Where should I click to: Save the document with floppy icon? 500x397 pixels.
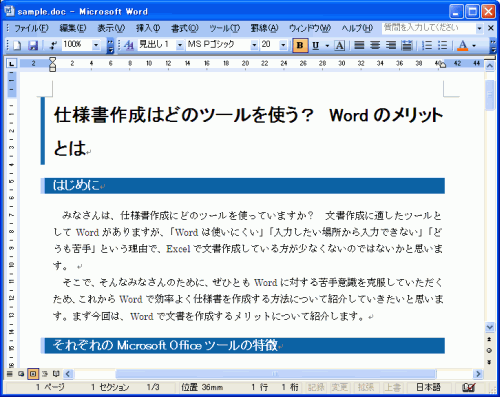coord(33,45)
